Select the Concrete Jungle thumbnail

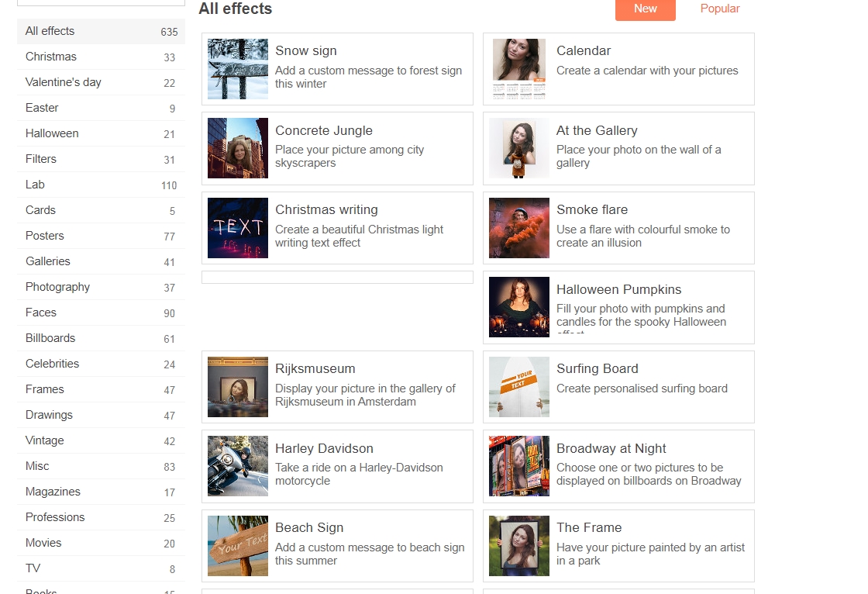(238, 148)
